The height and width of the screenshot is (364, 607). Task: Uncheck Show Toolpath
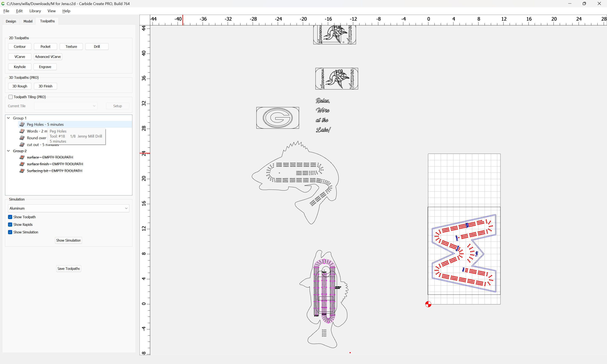click(10, 217)
